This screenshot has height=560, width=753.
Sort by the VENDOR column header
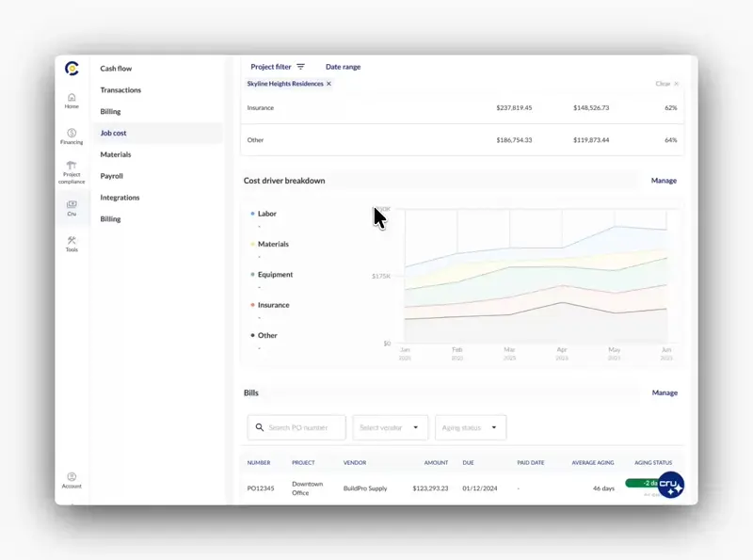click(x=355, y=462)
